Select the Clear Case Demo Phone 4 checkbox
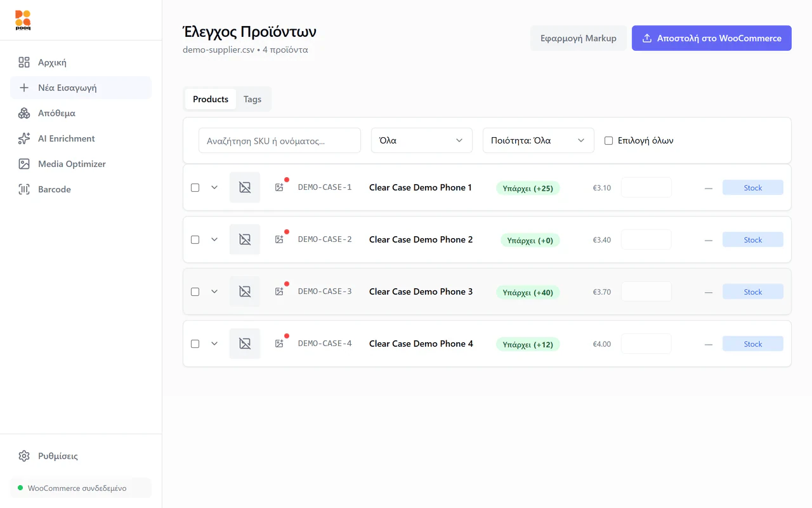The width and height of the screenshot is (812, 508). click(x=195, y=344)
